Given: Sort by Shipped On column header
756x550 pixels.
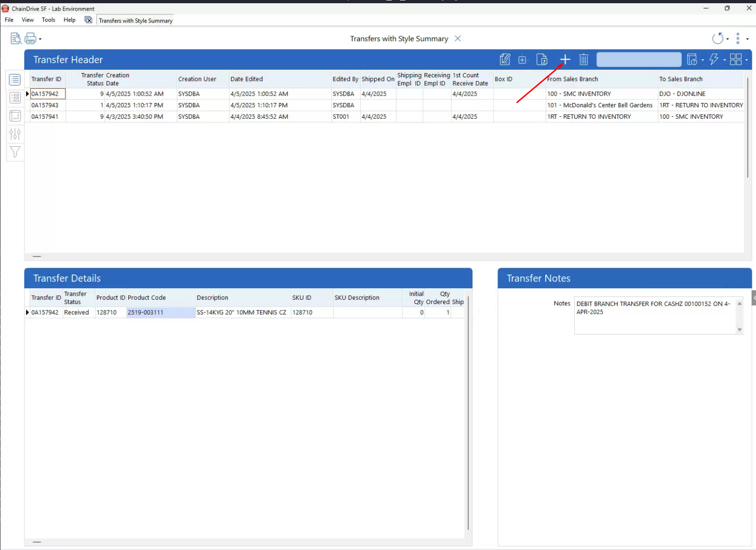Looking at the screenshot, I should point(378,79).
